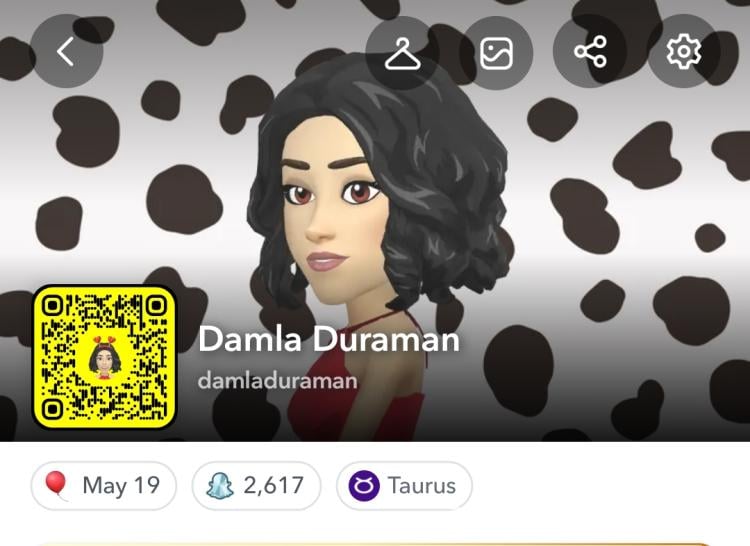Viewport: 750px width, 546px height.
Task: Open the May 19 birthday pill
Action: click(x=104, y=486)
